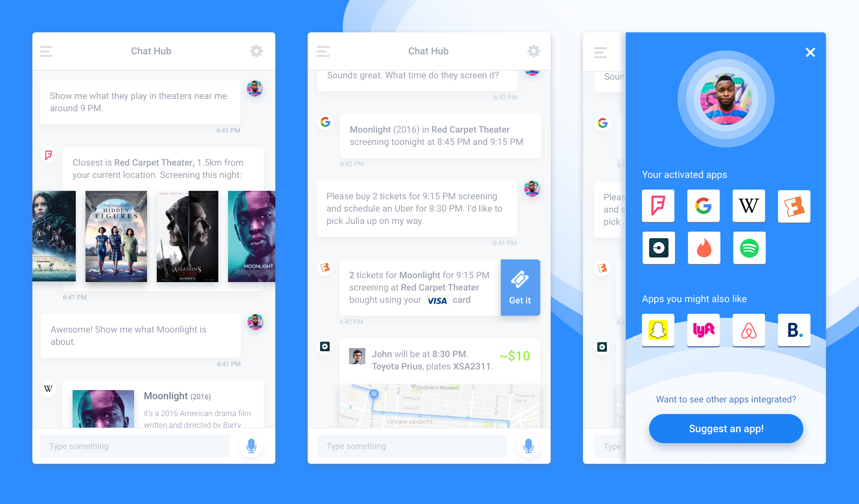Select the Chat Hub tab label

pos(151,51)
